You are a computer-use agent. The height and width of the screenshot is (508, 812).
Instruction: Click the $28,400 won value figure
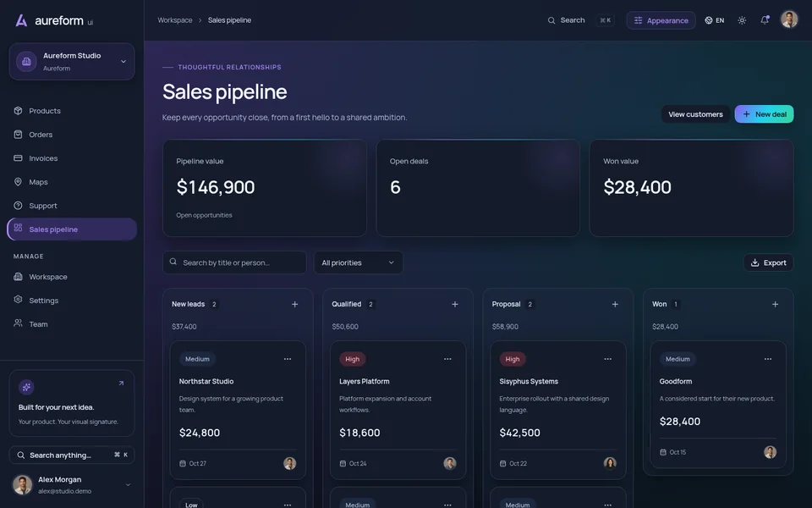tap(637, 187)
